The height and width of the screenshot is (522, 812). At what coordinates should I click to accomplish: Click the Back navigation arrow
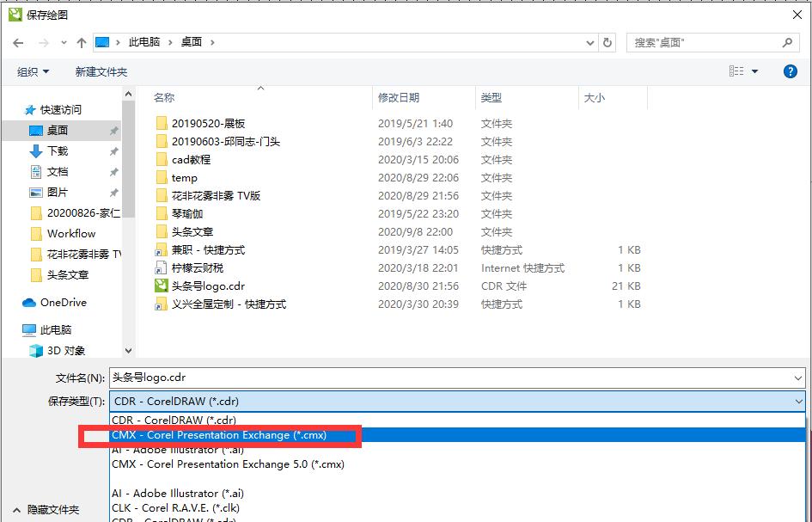(x=18, y=42)
